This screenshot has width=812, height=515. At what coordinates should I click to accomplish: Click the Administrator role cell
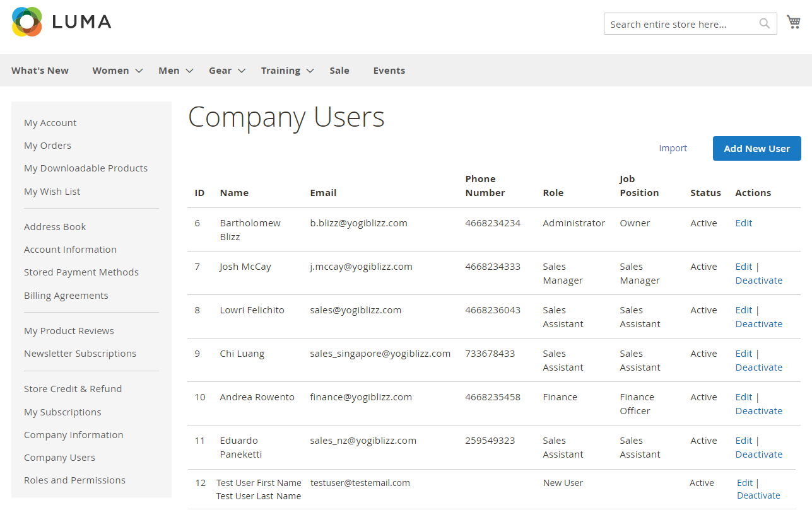(574, 223)
